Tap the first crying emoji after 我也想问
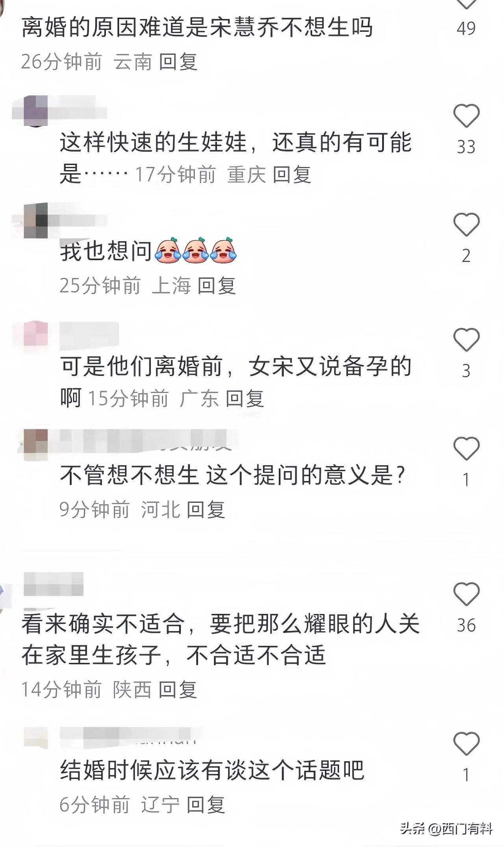The width and height of the screenshot is (504, 847). 168,250
